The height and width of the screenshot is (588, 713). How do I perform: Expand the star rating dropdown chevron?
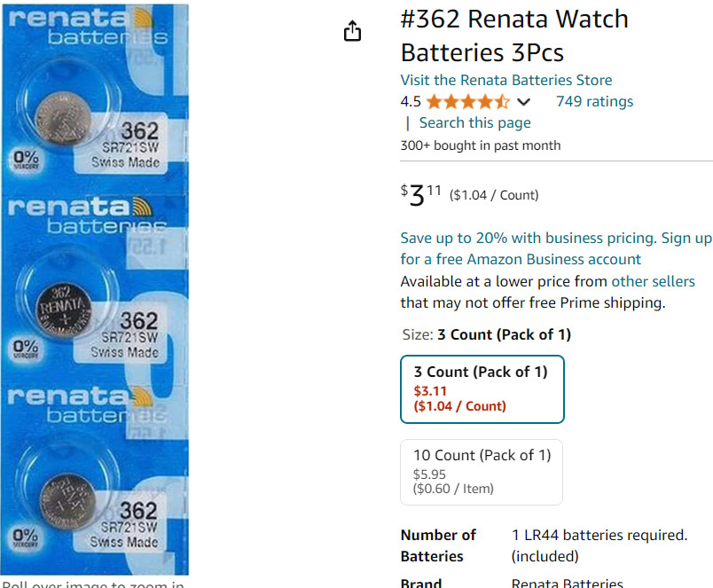(524, 102)
